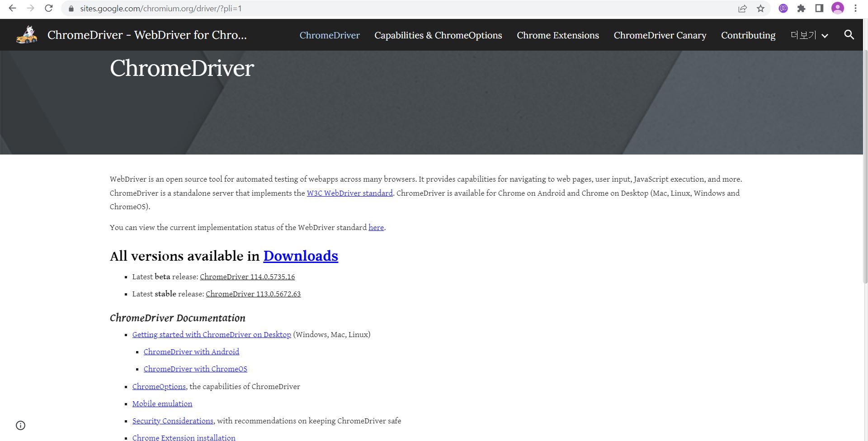Open the Downloads link
Viewport: 868px width, 441px height.
coord(301,256)
